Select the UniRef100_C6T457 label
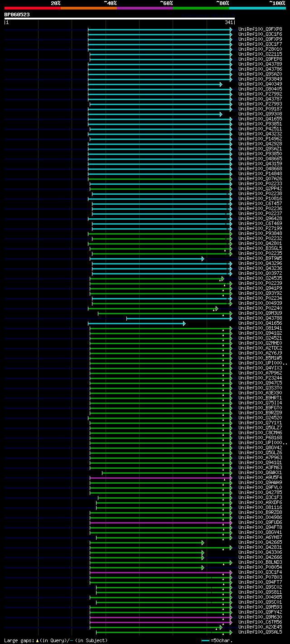Viewport: 290px width, 644px height. pyautogui.click(x=260, y=204)
